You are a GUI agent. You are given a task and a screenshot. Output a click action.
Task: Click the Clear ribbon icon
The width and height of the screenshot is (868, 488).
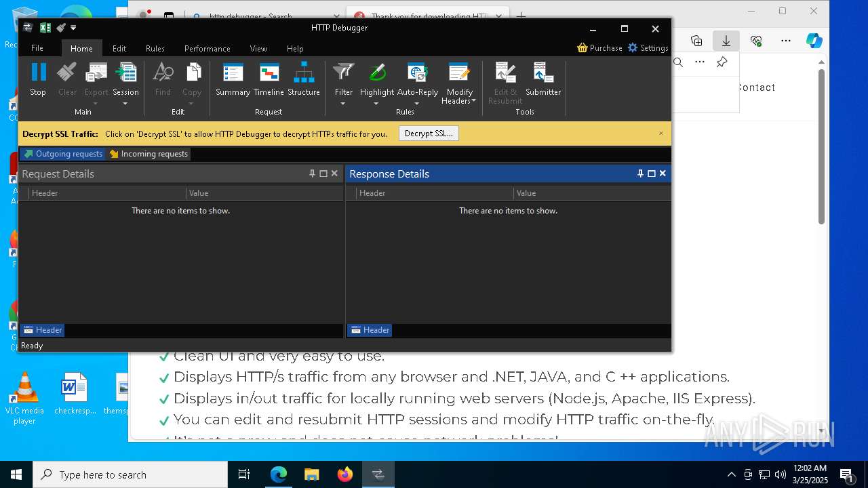pos(67,72)
